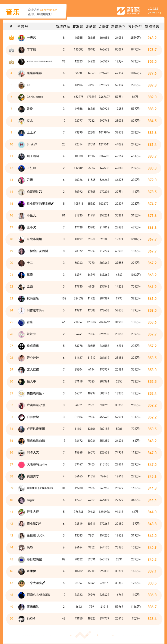Click 943.2 index score of 唐艺
This screenshot has height=644, width=167.
coord(152,38)
